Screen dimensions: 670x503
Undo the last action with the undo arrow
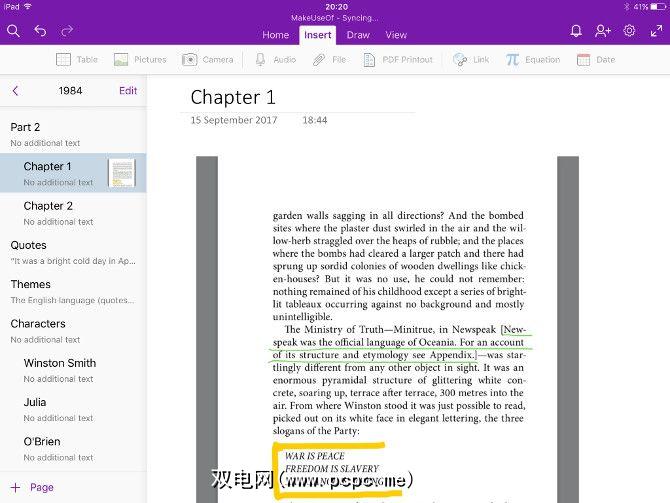coord(40,31)
